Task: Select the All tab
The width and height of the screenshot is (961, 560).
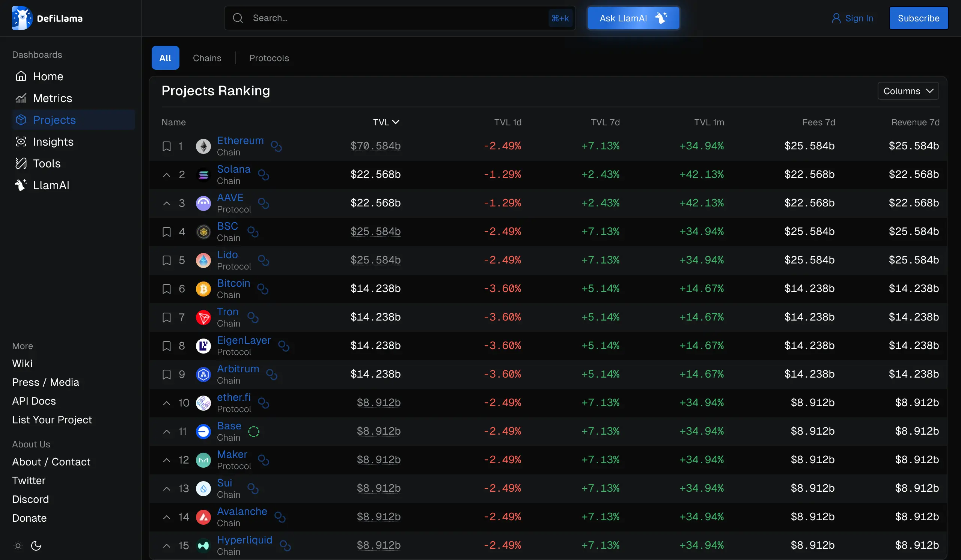Action: click(165, 57)
